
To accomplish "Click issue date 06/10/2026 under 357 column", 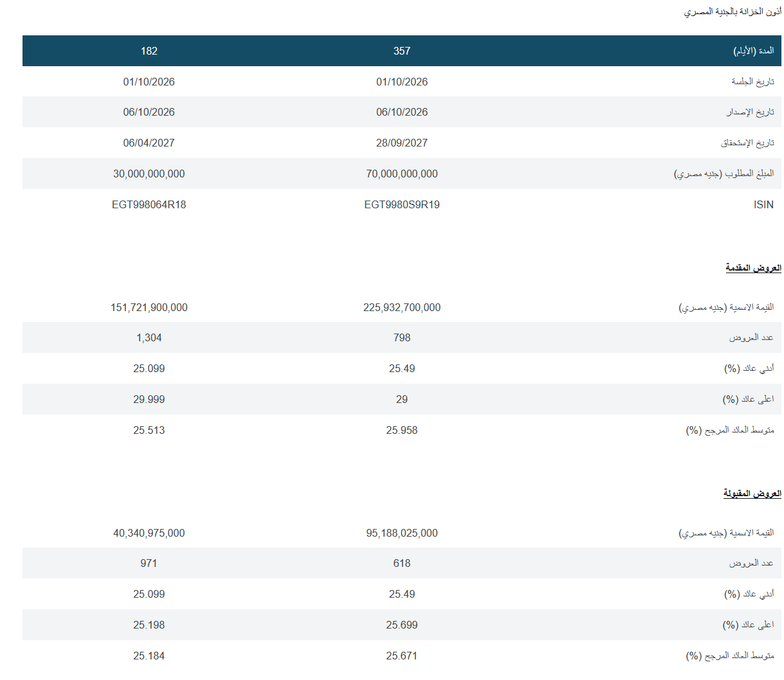I will pos(402,112).
